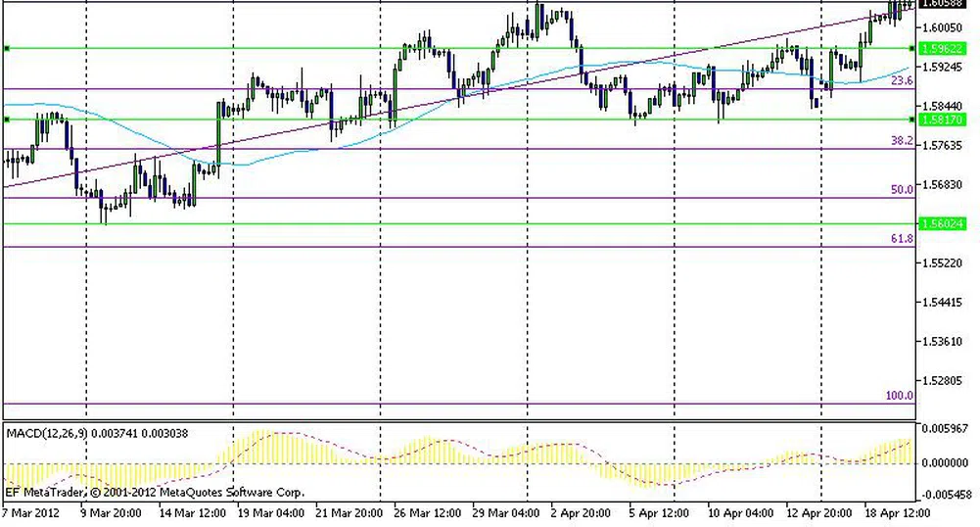Click the MACD 0.000000 zero-level scale value
Screen dimensions: 980x527
[x=947, y=462]
